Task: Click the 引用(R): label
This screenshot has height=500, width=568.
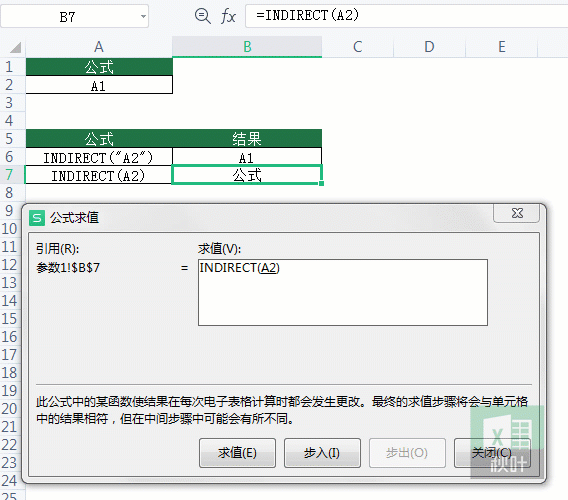Action: 58,249
